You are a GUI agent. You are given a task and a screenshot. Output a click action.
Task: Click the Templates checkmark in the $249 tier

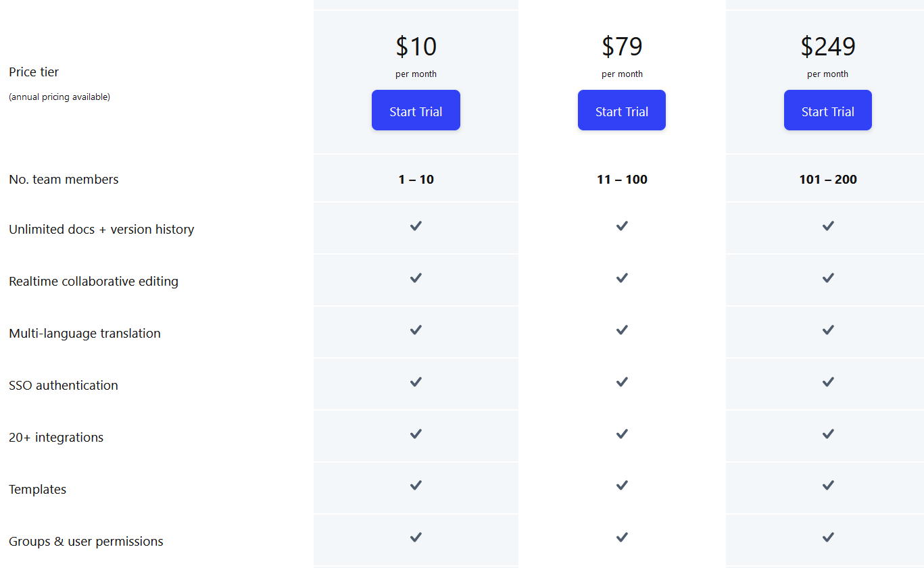pos(827,486)
